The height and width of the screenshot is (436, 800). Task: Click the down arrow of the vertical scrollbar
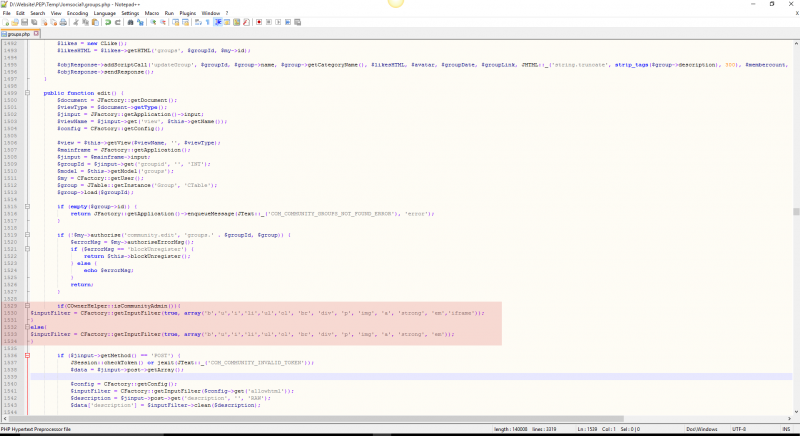[796, 412]
